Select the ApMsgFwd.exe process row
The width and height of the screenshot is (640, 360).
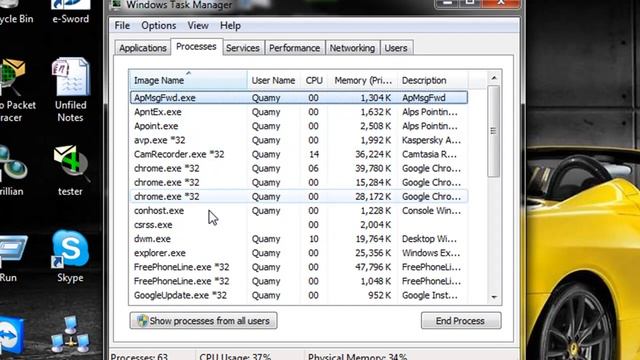click(x=299, y=98)
